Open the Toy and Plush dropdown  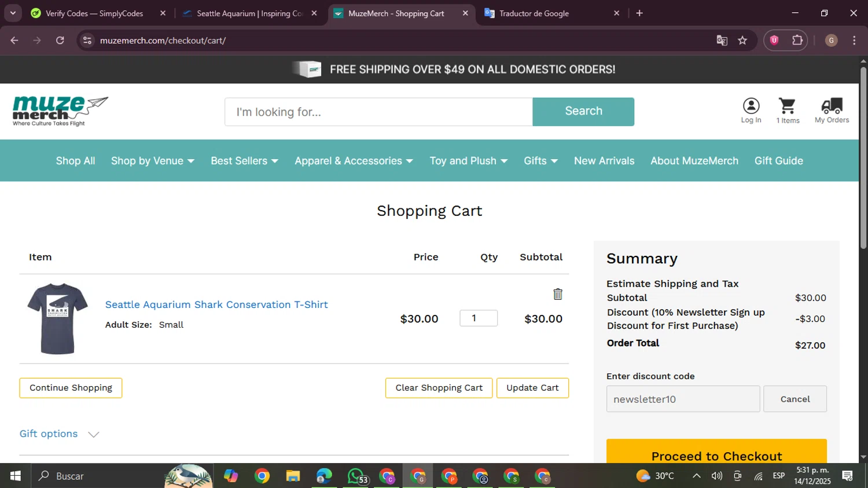[468, 161]
